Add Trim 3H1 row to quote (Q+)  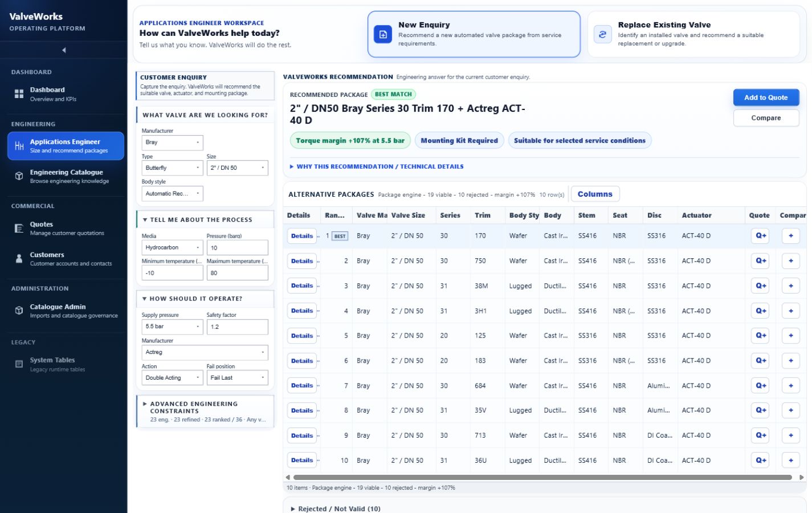[761, 311]
